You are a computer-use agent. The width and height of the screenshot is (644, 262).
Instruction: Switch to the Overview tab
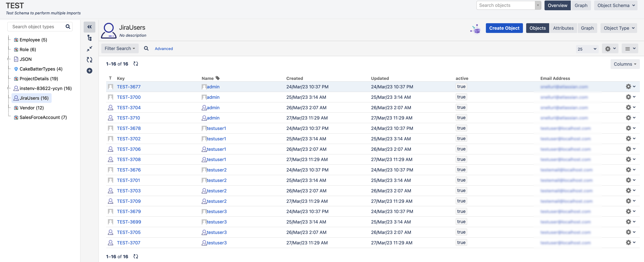coord(557,5)
